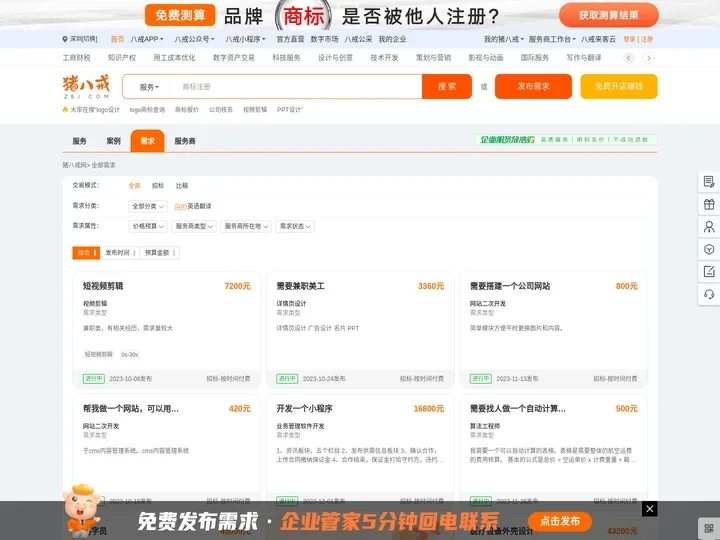Image resolution: width=720 pixels, height=540 pixels.
Task: Click the location pin icon beside 深圳
Action: tap(65, 39)
